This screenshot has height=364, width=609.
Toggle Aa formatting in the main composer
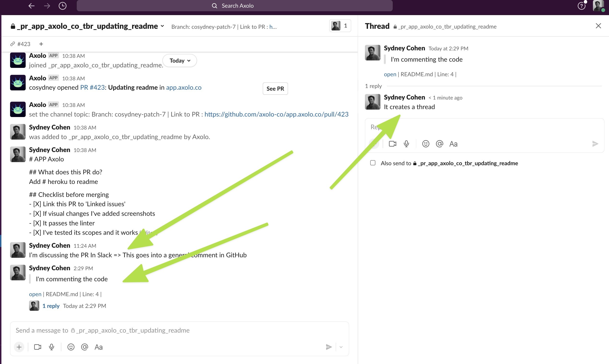[99, 347]
